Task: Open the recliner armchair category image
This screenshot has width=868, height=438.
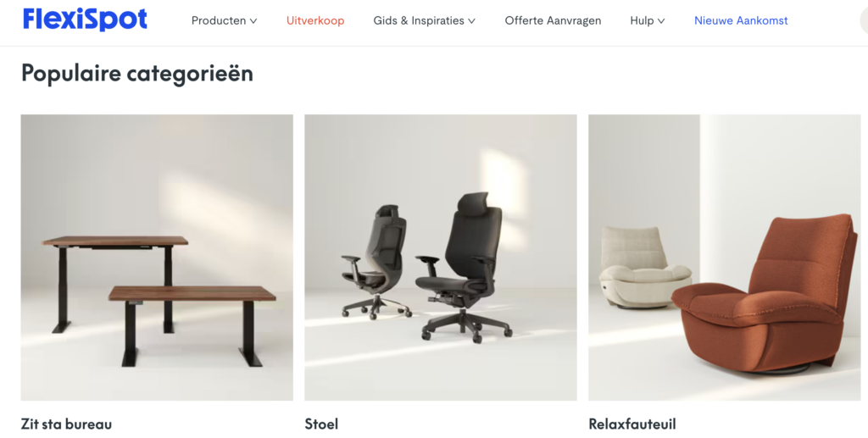Action: [x=724, y=258]
